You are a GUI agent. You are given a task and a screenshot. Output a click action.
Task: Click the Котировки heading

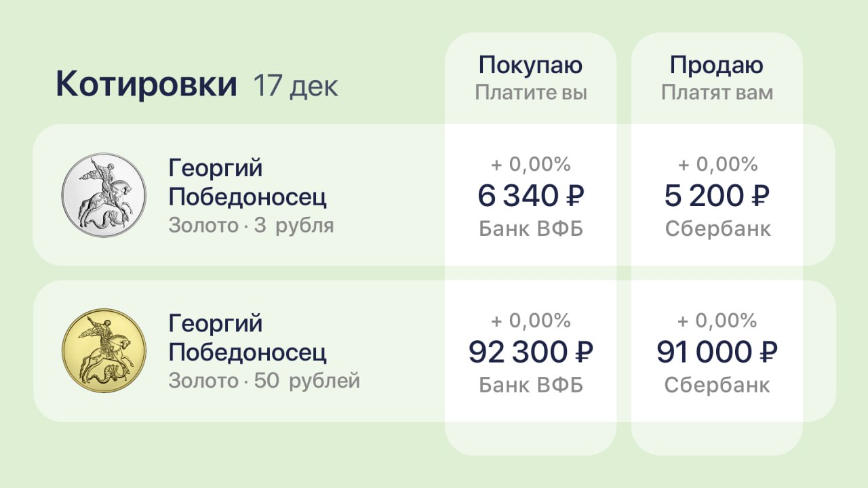click(146, 85)
